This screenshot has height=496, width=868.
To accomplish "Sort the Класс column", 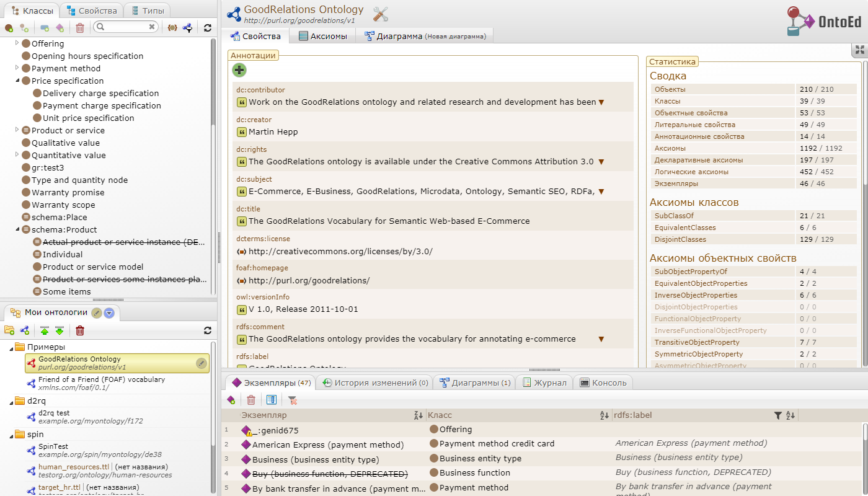I will pos(604,415).
